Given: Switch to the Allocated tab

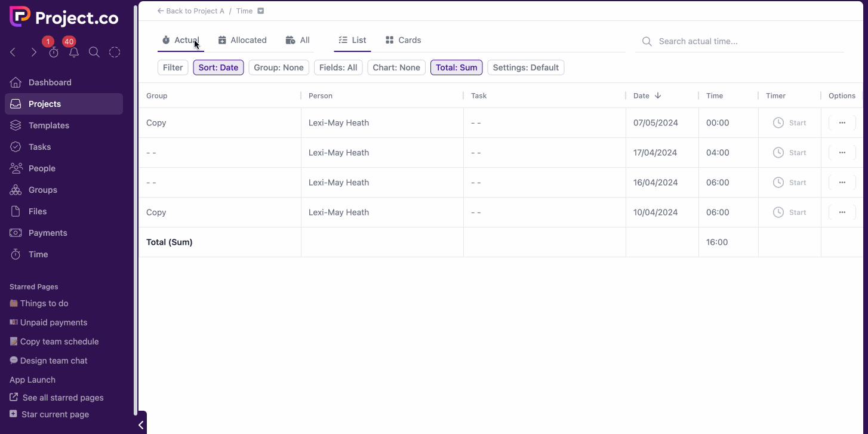Looking at the screenshot, I should pos(242,40).
